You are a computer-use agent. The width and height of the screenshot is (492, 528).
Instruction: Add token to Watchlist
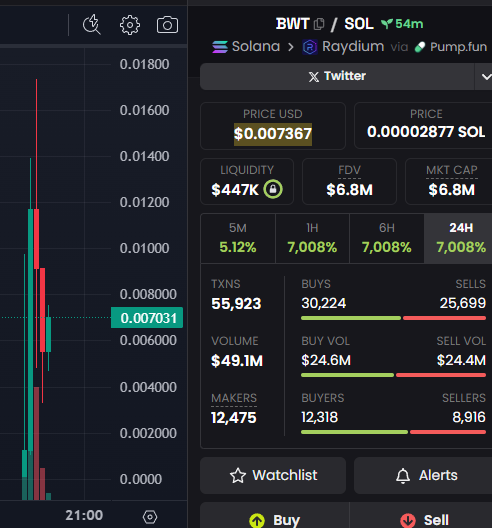coord(273,475)
